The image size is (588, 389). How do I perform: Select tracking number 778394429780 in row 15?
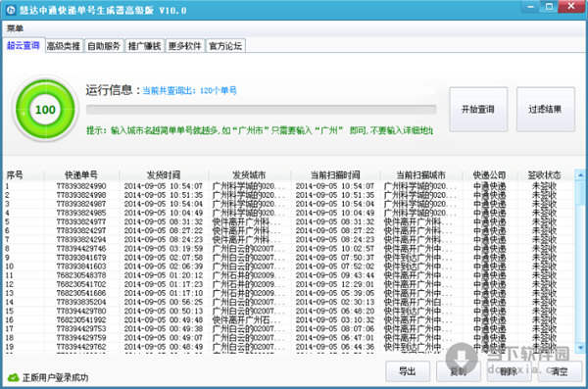click(x=81, y=312)
